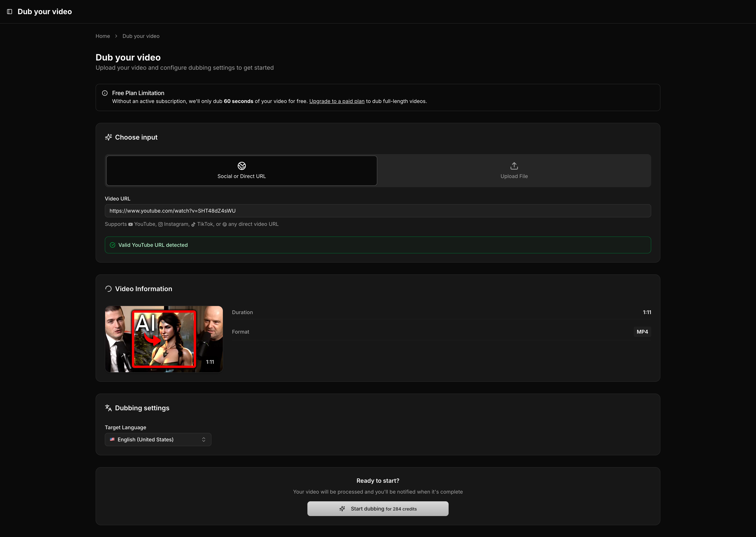756x537 pixels.
Task: Click the TikTok icon in the supported sources line
Action: coord(193,224)
